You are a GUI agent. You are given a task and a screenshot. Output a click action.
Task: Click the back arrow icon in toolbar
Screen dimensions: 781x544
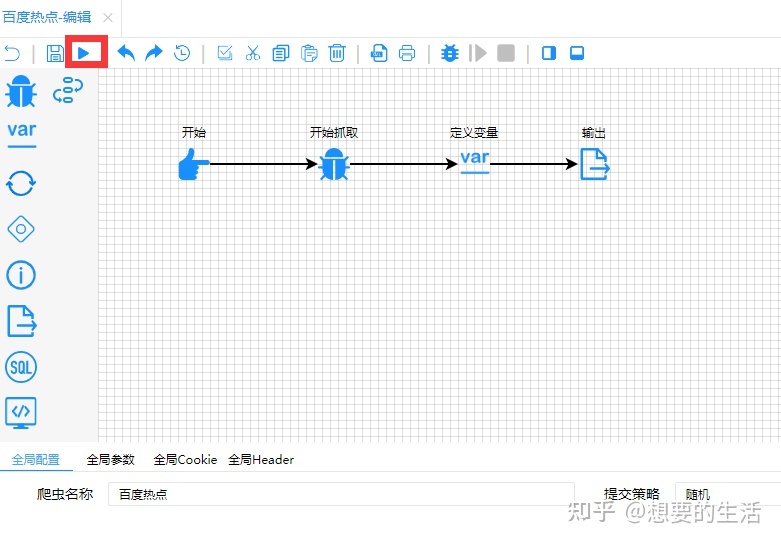click(x=12, y=53)
